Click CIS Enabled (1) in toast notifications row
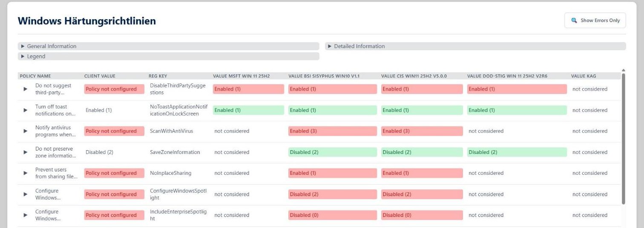Image resolution: width=644 pixels, height=228 pixels. click(x=422, y=110)
